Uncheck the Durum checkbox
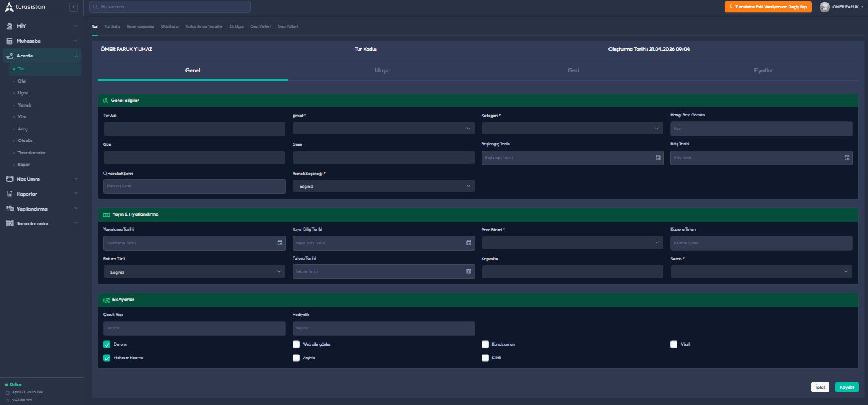Viewport: 868px width, 405px height. point(107,344)
